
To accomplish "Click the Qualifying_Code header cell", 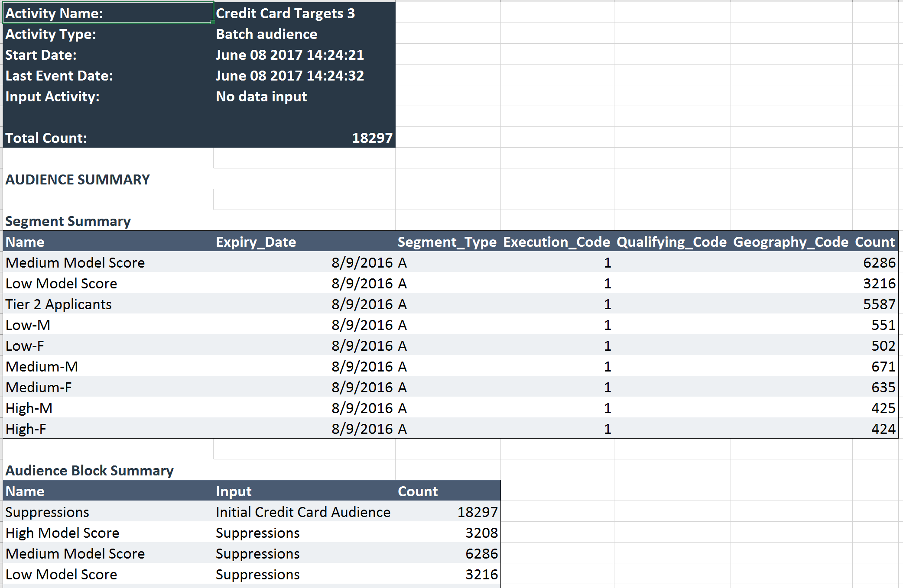I will [x=672, y=242].
